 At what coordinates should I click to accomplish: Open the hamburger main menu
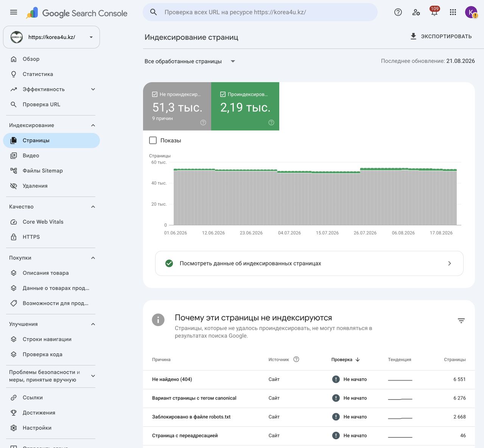[14, 12]
